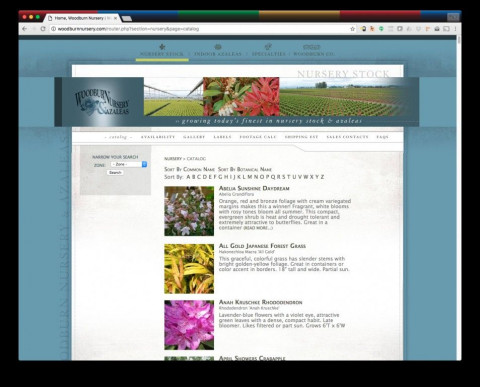Click the Woodburn Nursery & Azaleas logo
The width and height of the screenshot is (480, 387).
(102, 102)
